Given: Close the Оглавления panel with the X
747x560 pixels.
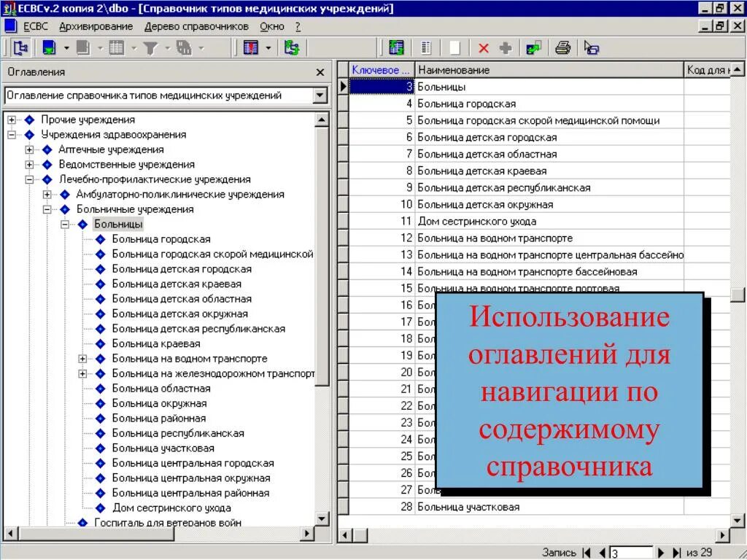Looking at the screenshot, I should point(320,72).
